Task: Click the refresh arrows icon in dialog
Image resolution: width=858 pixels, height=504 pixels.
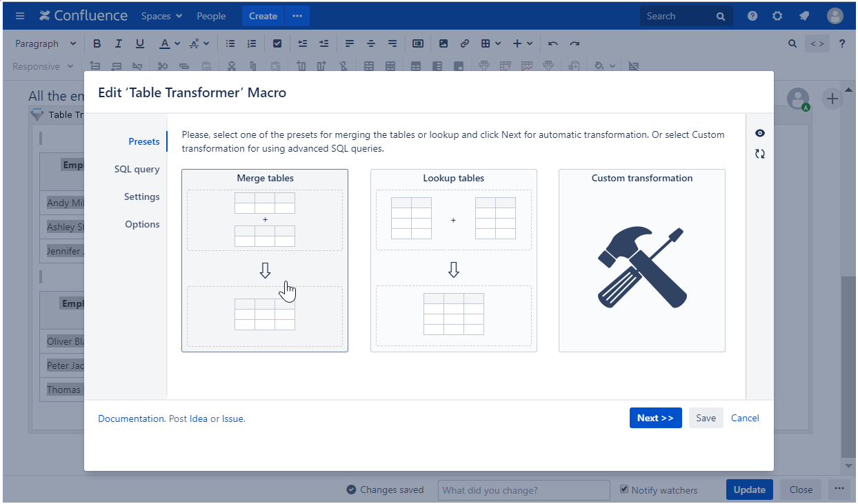Action: coord(760,154)
